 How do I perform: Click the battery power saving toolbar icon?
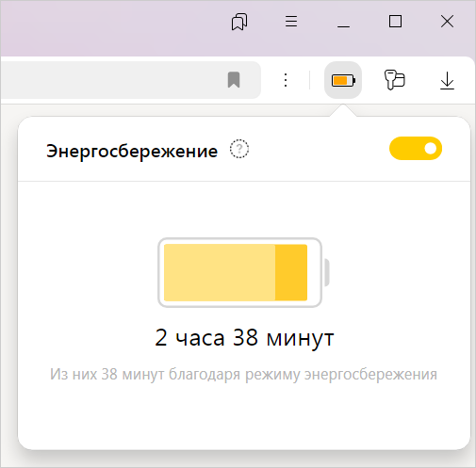point(343,80)
